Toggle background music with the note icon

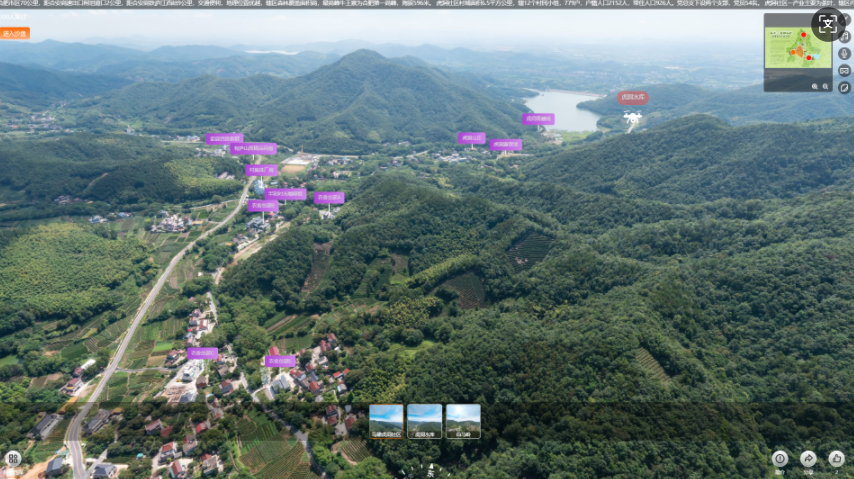(845, 37)
